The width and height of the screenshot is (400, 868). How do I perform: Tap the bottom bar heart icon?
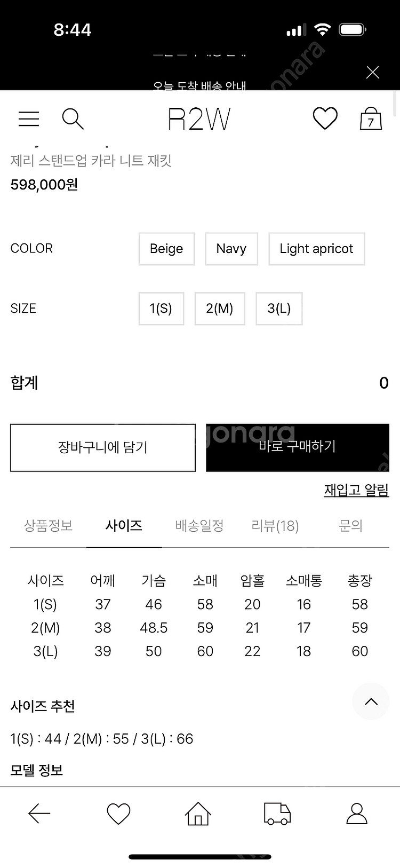118,814
